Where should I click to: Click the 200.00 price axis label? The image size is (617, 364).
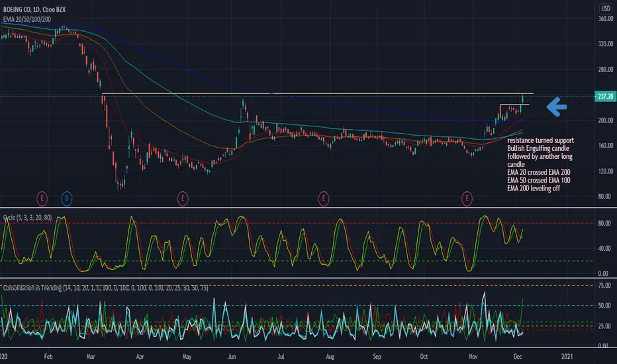[606, 120]
